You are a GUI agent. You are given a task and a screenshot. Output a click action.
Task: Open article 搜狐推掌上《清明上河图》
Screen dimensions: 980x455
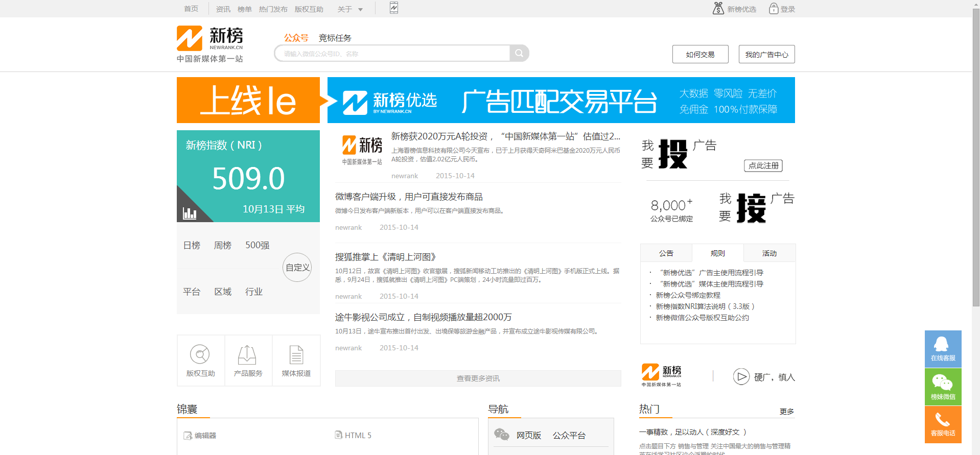(386, 257)
